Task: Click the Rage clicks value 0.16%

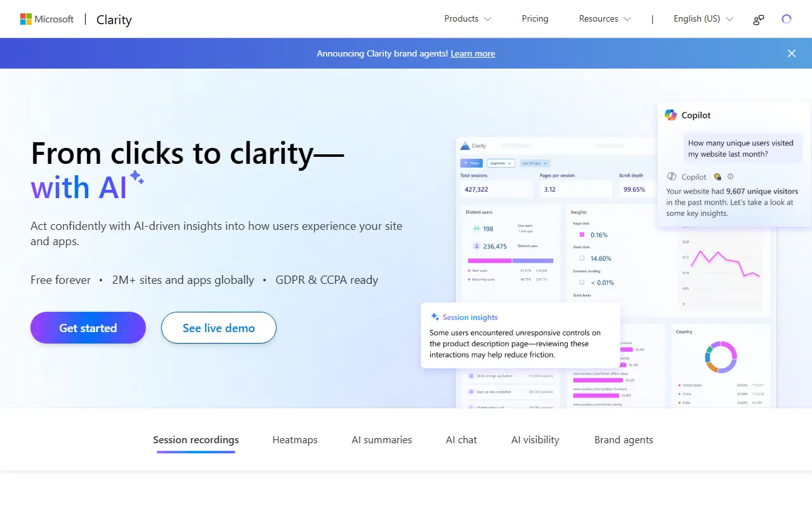Action: click(x=599, y=235)
